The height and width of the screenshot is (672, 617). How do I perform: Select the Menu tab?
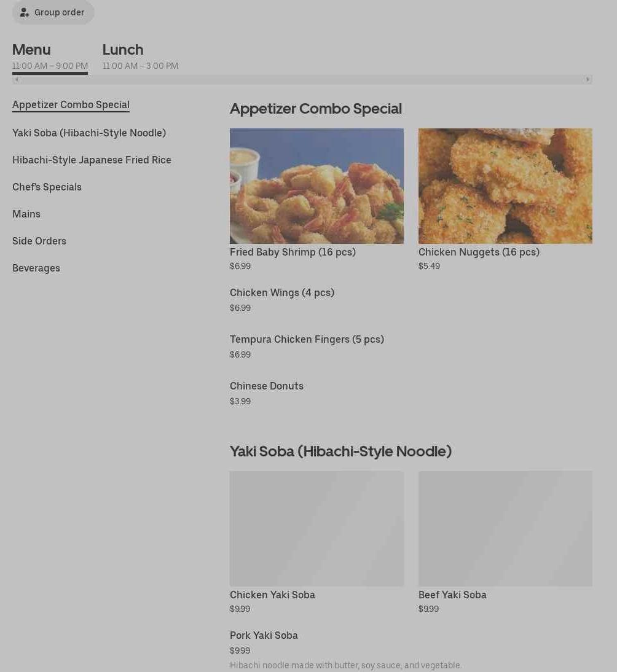click(x=50, y=56)
